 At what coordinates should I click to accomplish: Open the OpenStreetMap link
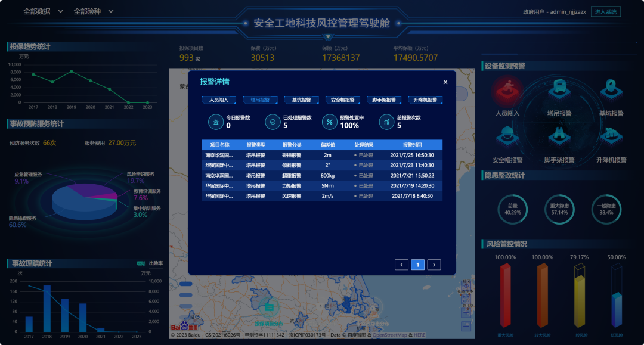coord(390,335)
